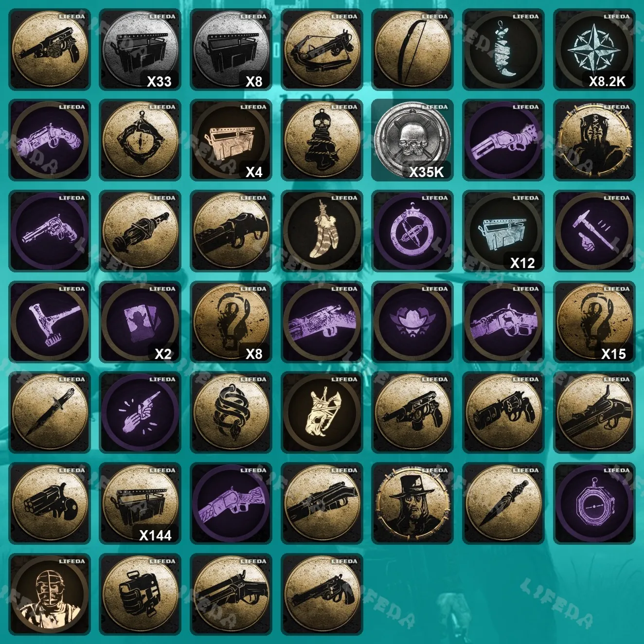Click the purple pocket watch icon
Viewport: 644px width, 644px height.
[x=594, y=503]
